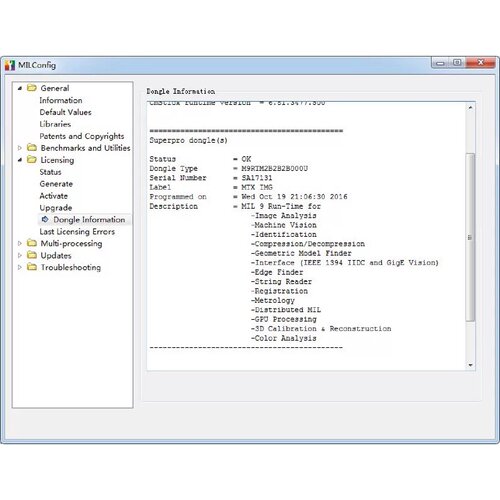This screenshot has height=500, width=500.
Task: Open licensing Status page
Action: (x=50, y=172)
